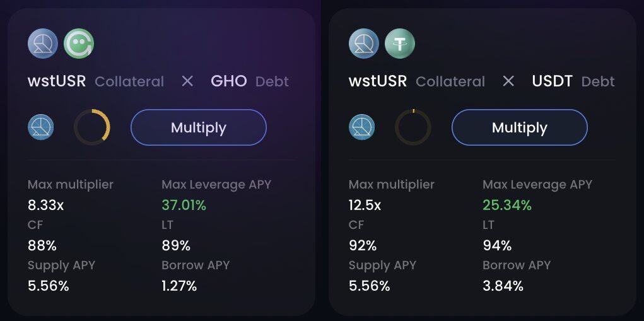
Task: Click the utilization ring in USDT card
Action: pos(413,127)
